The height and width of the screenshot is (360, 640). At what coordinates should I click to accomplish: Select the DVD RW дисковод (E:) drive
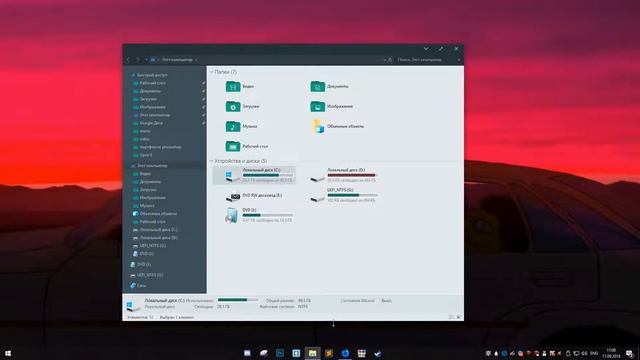pyautogui.click(x=254, y=196)
